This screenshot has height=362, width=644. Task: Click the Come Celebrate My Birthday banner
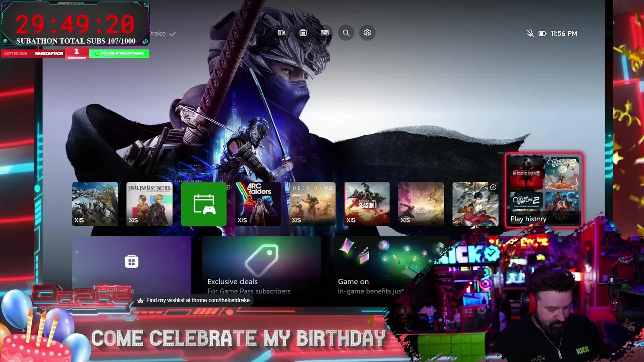pyautogui.click(x=238, y=338)
